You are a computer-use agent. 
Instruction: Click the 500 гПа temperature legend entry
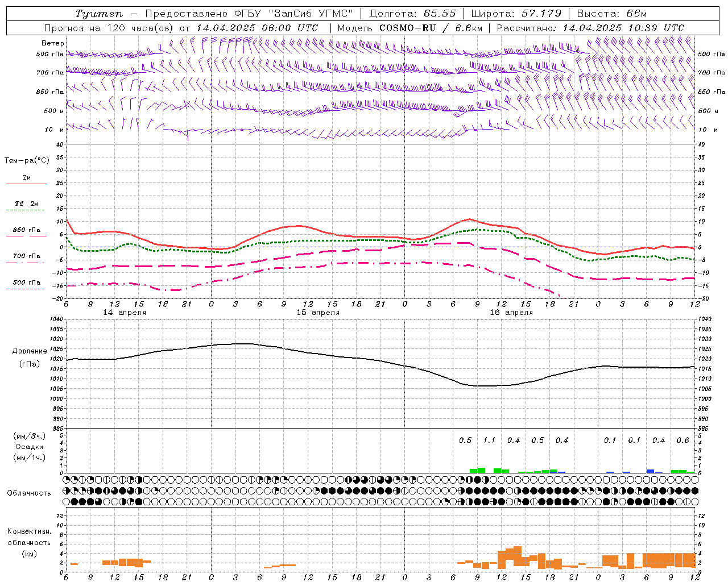[27, 282]
